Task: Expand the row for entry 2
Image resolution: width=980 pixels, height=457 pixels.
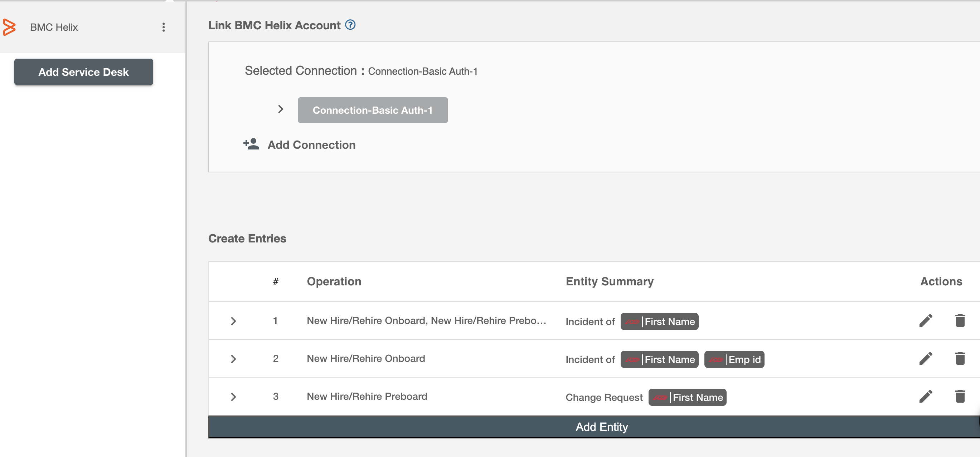Action: point(233,358)
